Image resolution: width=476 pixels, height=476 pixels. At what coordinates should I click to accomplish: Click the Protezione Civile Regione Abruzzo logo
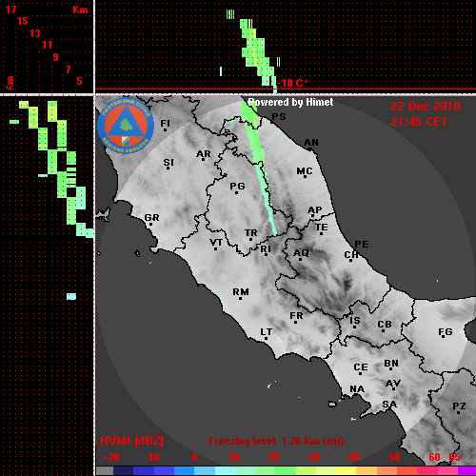pyautogui.click(x=126, y=126)
